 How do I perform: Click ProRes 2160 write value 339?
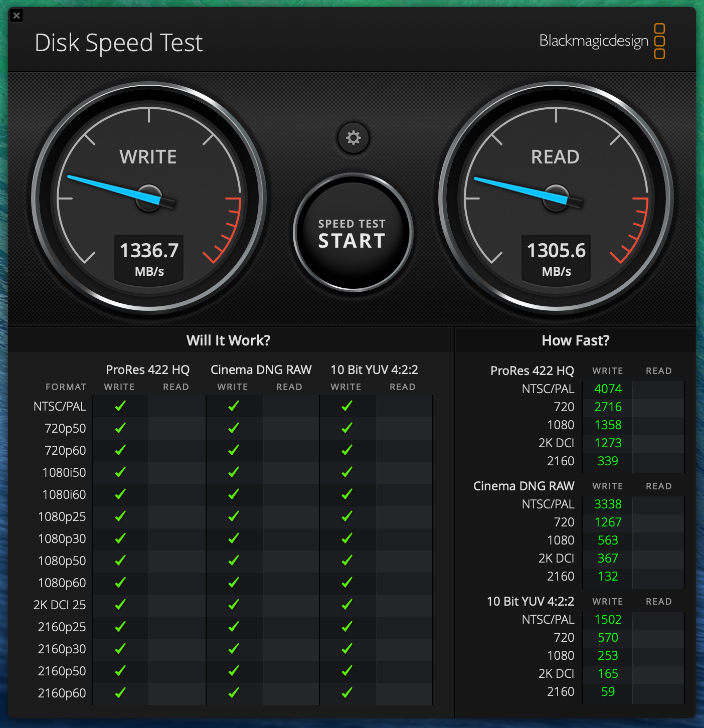click(608, 461)
